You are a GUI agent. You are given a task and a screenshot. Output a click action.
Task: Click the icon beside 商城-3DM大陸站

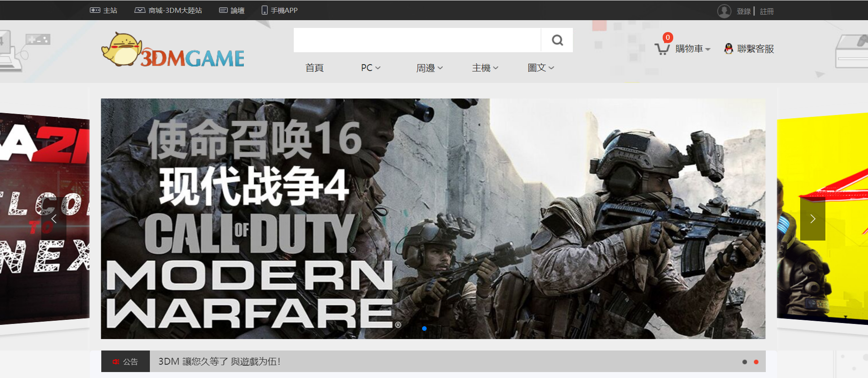tap(140, 10)
